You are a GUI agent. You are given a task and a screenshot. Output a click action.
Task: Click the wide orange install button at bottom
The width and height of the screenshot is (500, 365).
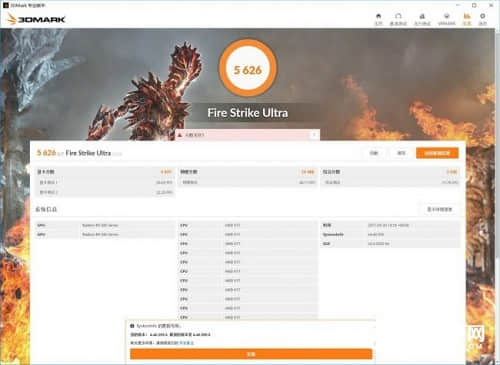click(x=251, y=354)
